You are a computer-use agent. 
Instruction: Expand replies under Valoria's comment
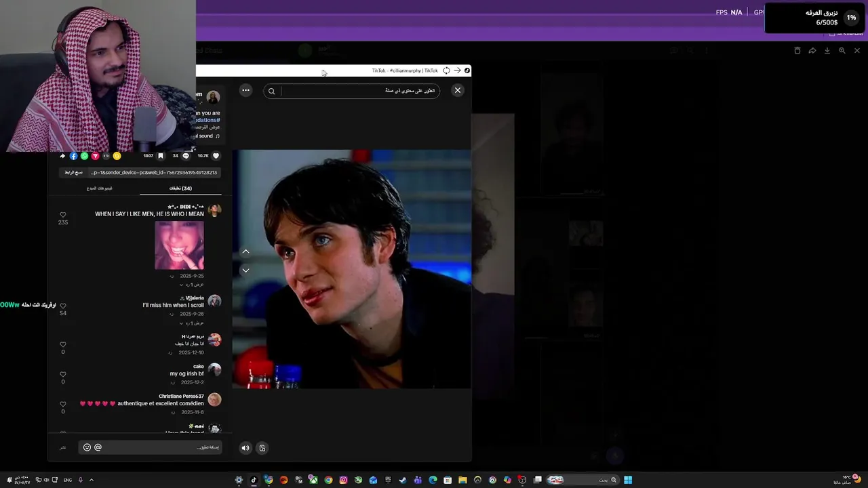click(x=191, y=323)
